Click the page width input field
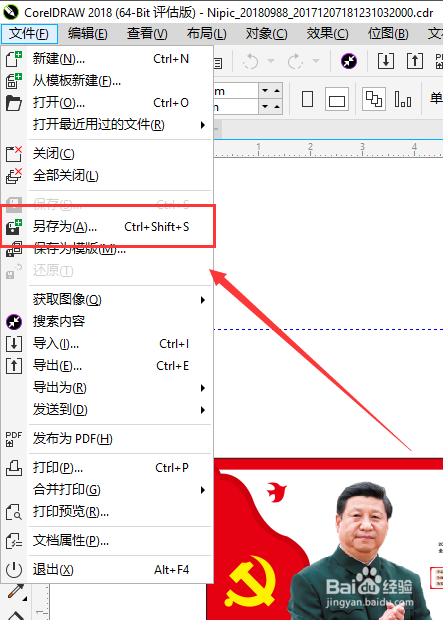443x620 pixels. [236, 91]
